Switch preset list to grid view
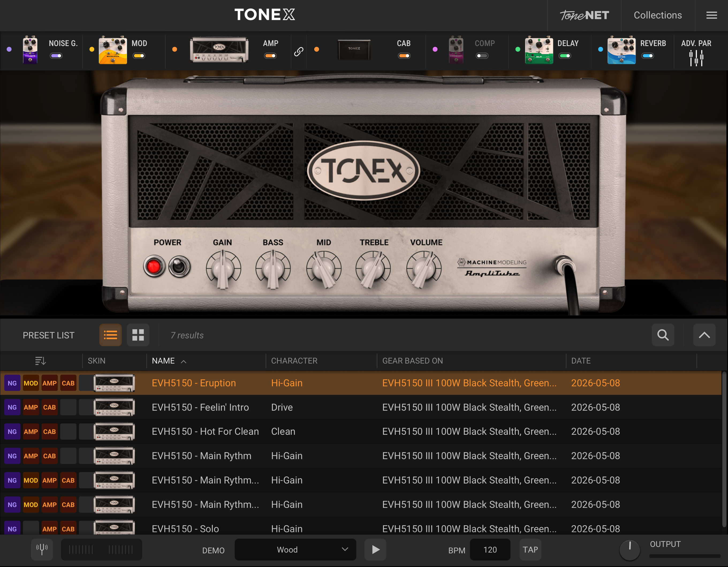Screen dimensions: 728x567 [x=138, y=335]
